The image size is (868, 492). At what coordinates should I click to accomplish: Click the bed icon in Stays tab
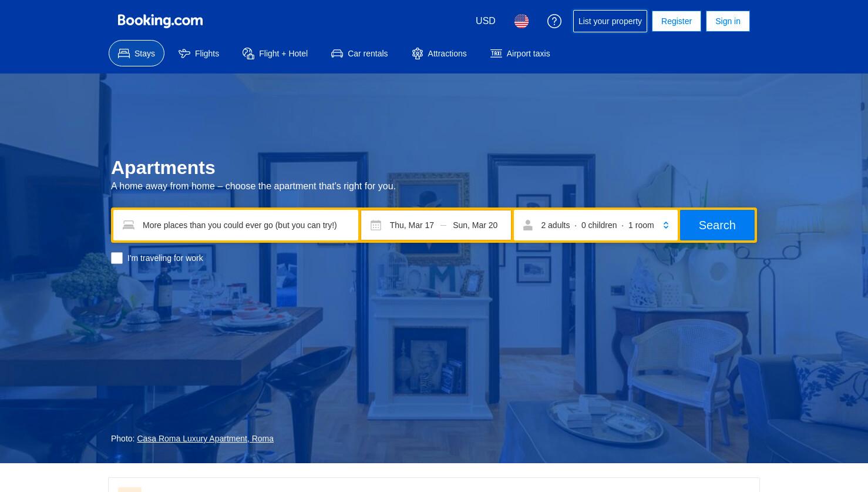pyautogui.click(x=124, y=53)
